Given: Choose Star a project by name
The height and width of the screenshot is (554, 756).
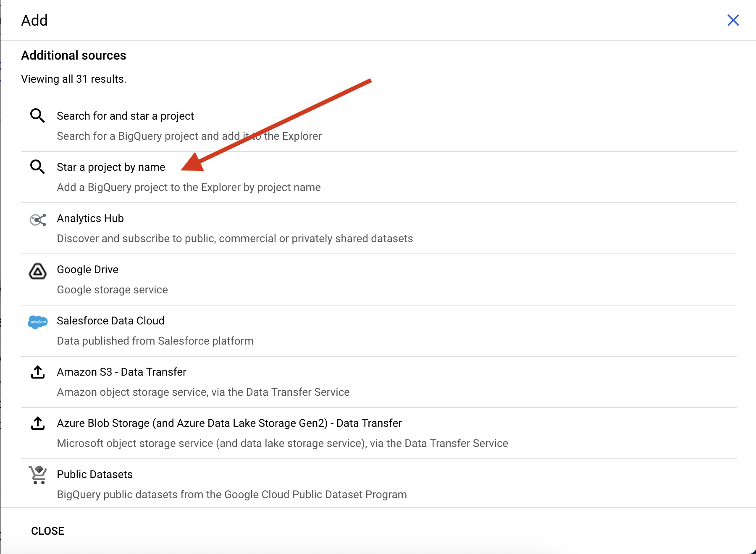Looking at the screenshot, I should (379, 177).
